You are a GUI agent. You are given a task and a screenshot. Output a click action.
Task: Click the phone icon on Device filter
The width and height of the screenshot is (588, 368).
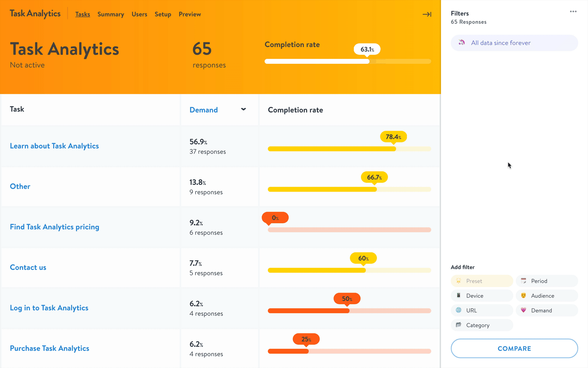(458, 295)
